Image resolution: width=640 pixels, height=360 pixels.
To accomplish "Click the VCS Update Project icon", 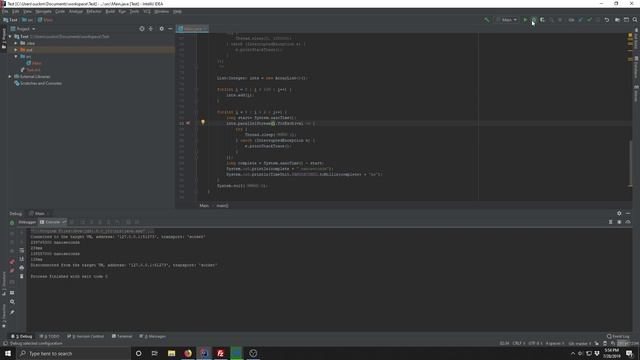I will (x=580, y=20).
